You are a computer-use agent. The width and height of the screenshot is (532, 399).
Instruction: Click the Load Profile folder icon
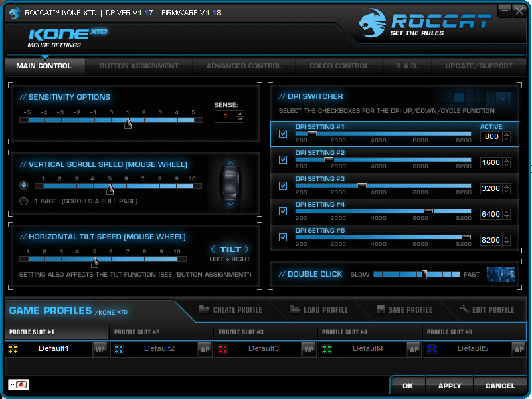pyautogui.click(x=294, y=309)
